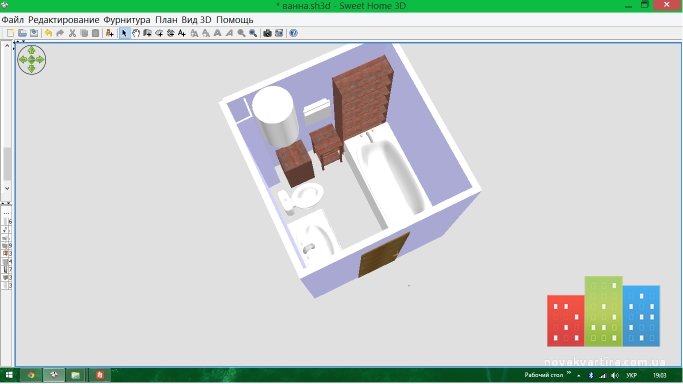Select the Add text label tool
Screen dimensions: 683x384
(182, 33)
